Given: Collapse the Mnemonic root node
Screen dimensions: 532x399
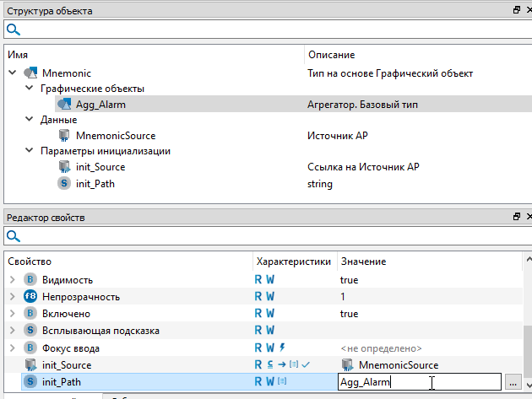Looking at the screenshot, I should 12,73.
